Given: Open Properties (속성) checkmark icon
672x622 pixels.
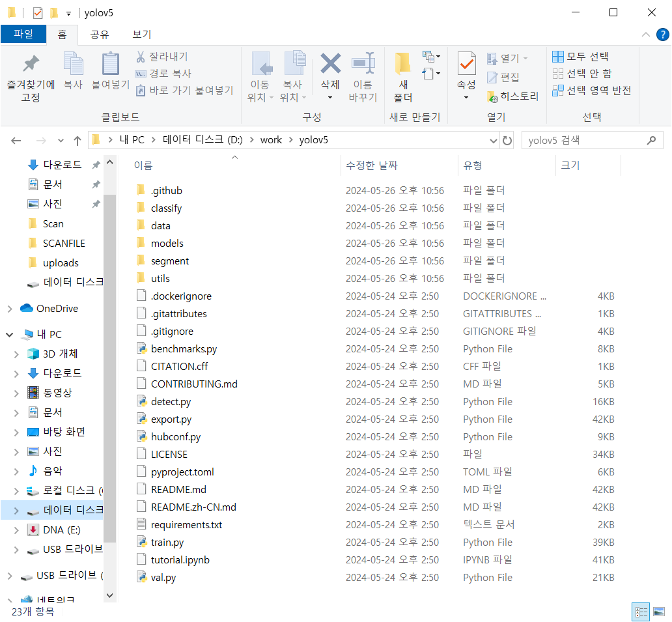Looking at the screenshot, I should click(x=466, y=63).
